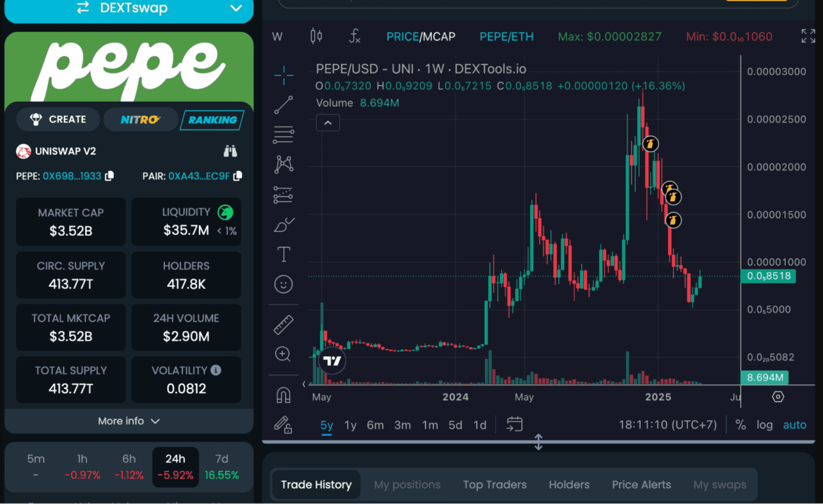This screenshot has width=823, height=504.
Task: Toggle PRICE/MCAP chart display
Action: click(x=421, y=36)
